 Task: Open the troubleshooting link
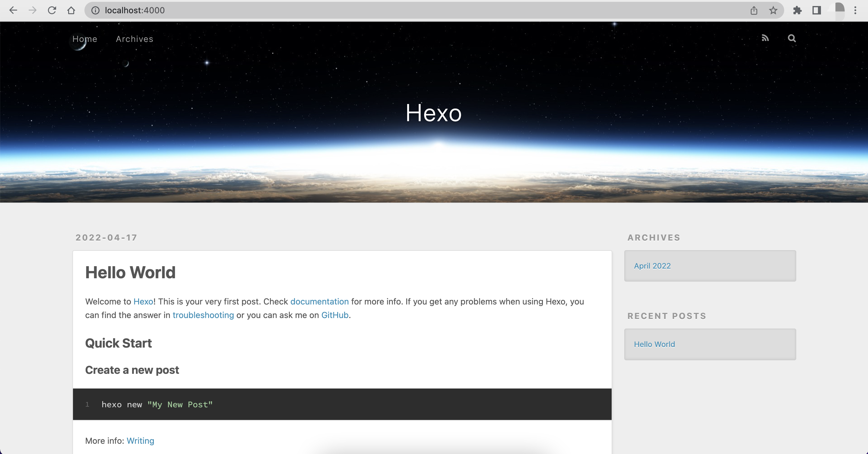203,315
